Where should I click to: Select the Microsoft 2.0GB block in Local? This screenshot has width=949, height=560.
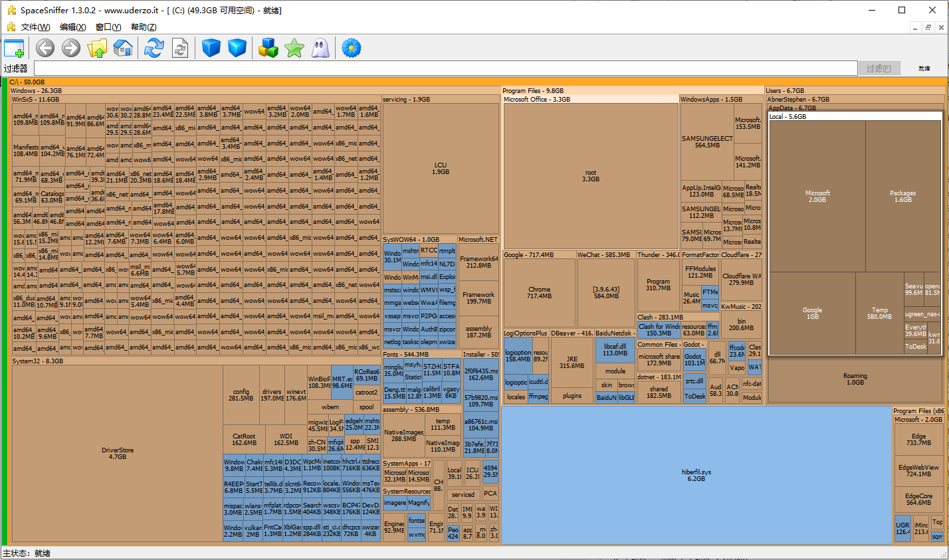[817, 197]
